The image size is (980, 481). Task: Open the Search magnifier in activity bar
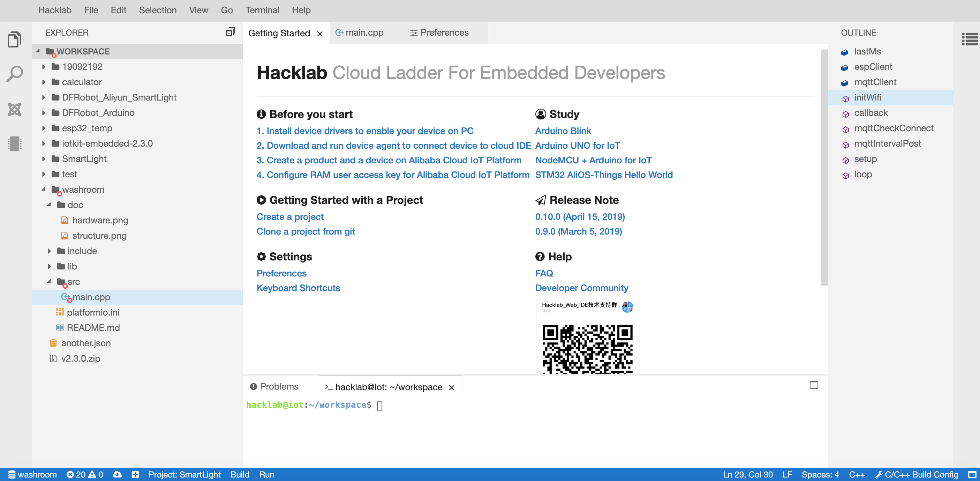(x=14, y=74)
